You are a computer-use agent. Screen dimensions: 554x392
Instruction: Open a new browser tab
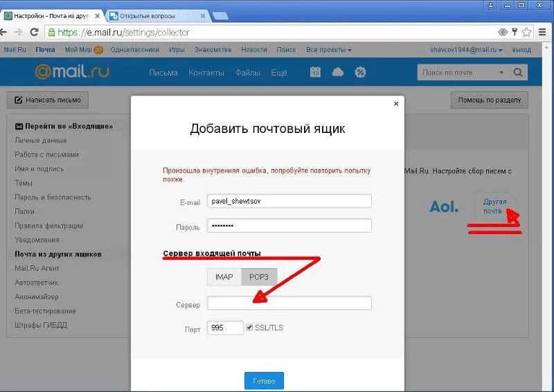point(220,16)
